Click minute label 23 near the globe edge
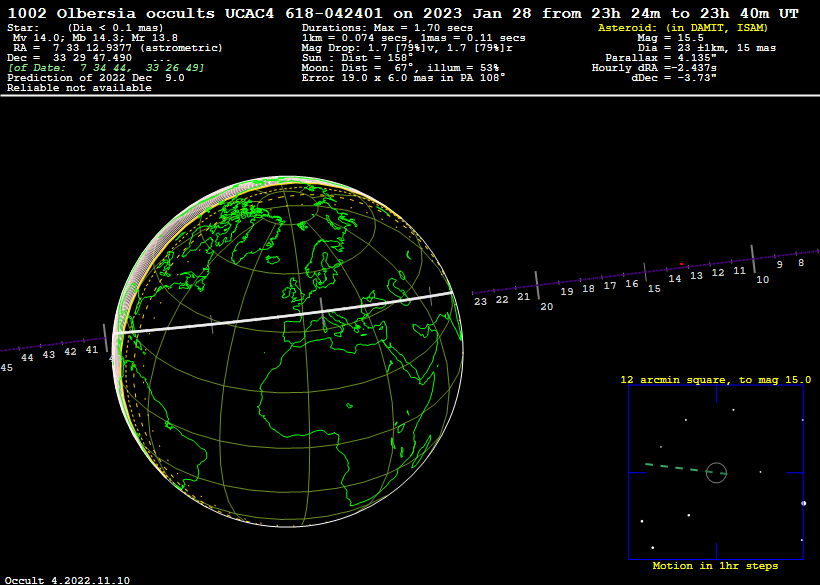820x585 pixels. coord(480,302)
